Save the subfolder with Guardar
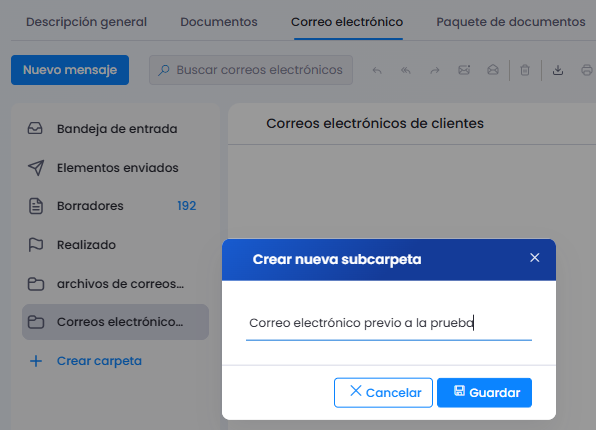The height and width of the screenshot is (430, 596). [x=484, y=393]
